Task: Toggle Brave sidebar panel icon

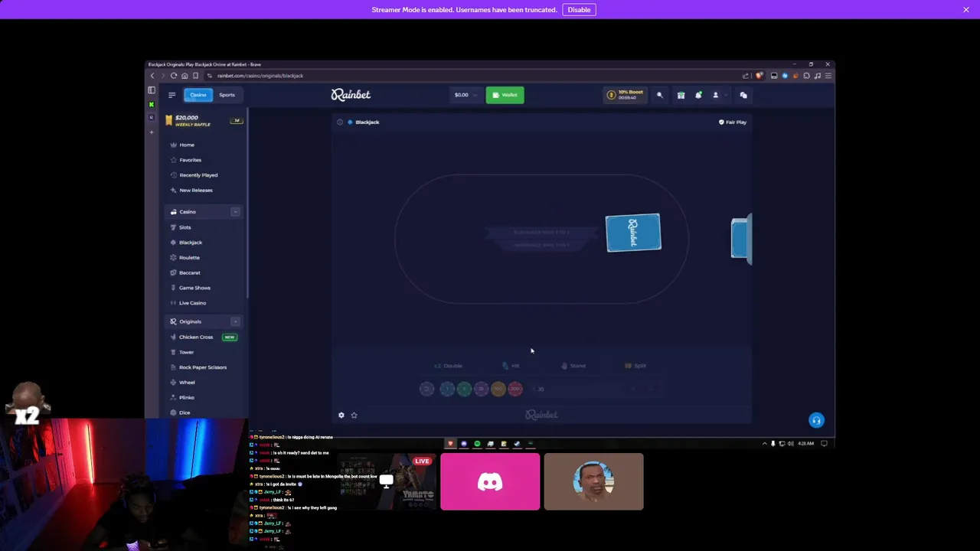Action: [x=152, y=90]
